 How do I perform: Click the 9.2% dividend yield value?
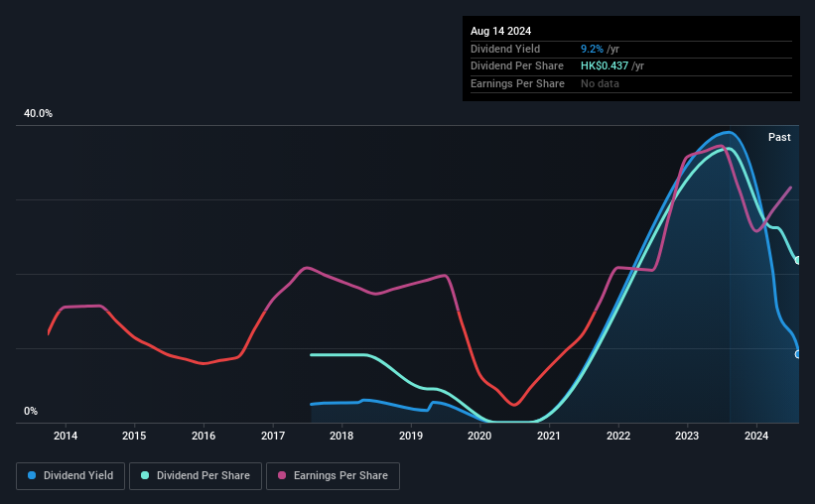(592, 49)
